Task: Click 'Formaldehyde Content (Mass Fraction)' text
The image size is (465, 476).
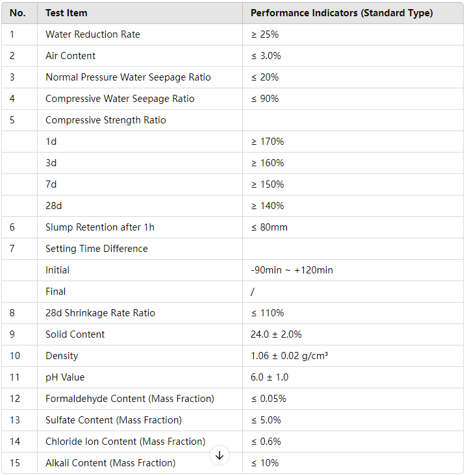Action: 130,399
